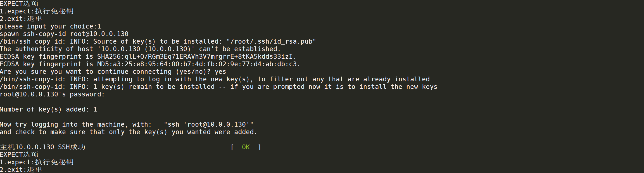Screen dimensions: 644x173
Task: Click the root@10.0.0.130's password prompt
Action: pos(52,94)
